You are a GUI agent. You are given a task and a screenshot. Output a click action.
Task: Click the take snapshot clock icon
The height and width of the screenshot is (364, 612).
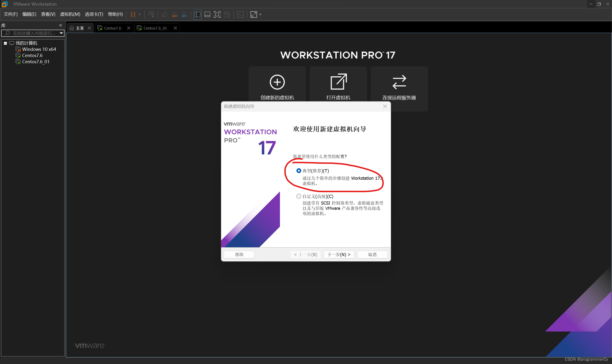164,15
